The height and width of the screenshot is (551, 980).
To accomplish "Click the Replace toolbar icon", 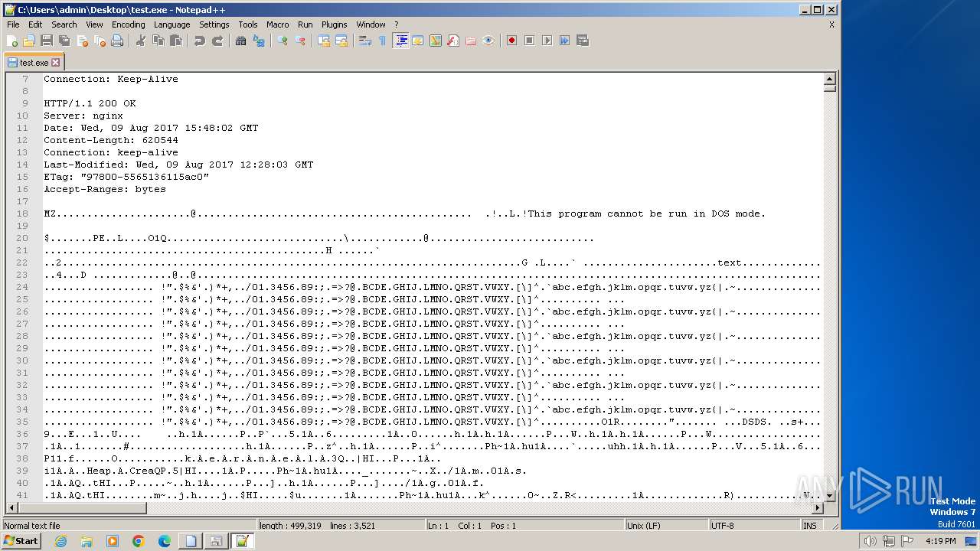I will 259,41.
